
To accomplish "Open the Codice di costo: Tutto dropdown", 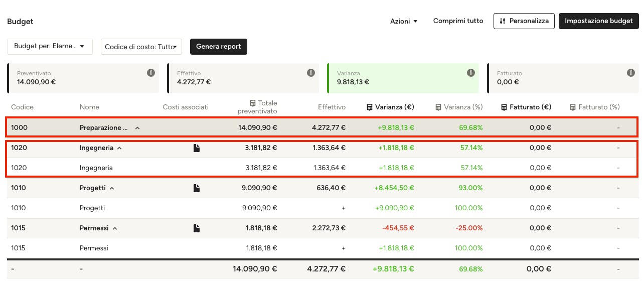I will click(x=141, y=47).
